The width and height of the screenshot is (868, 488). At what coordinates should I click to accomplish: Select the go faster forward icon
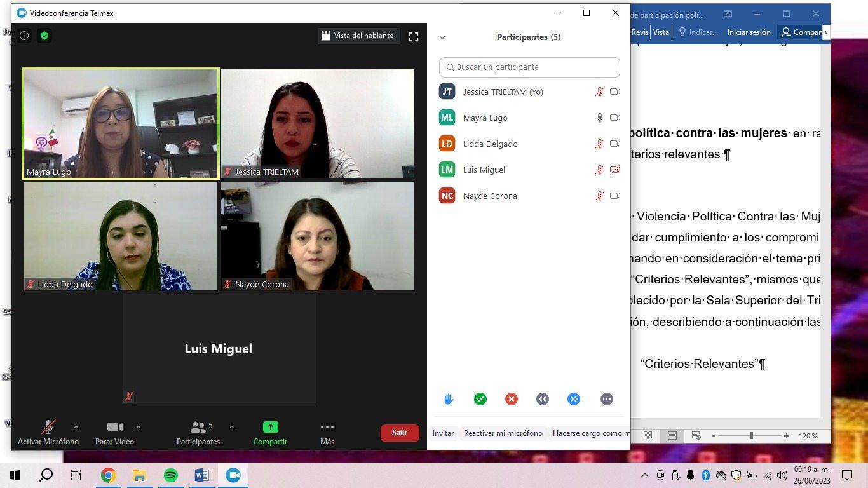[574, 399]
